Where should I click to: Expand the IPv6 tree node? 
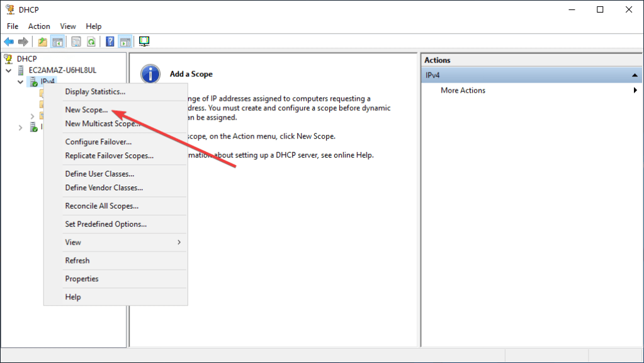[20, 127]
